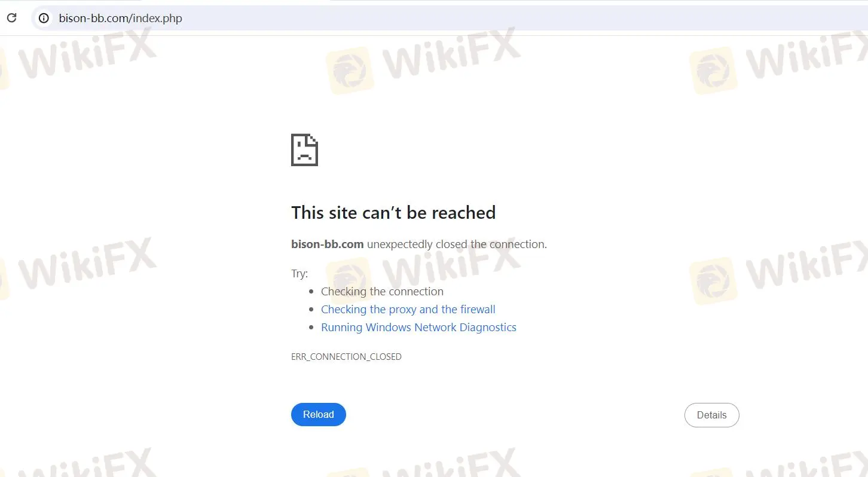Open the Details button
This screenshot has width=868, height=477.
tap(711, 415)
